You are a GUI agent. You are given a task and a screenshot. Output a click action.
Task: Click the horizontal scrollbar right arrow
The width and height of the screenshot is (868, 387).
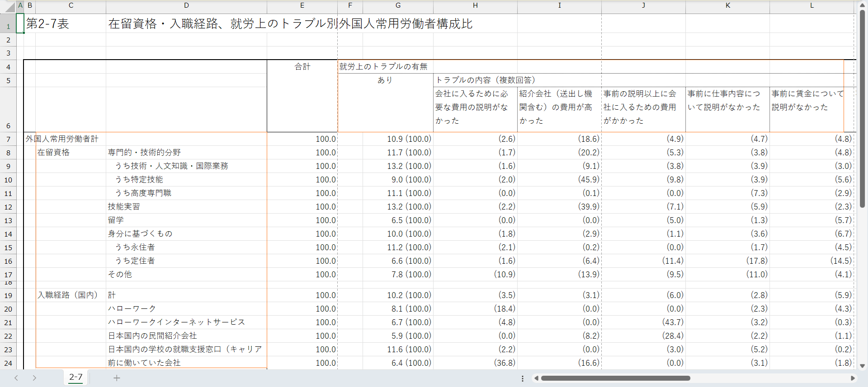[x=853, y=378]
